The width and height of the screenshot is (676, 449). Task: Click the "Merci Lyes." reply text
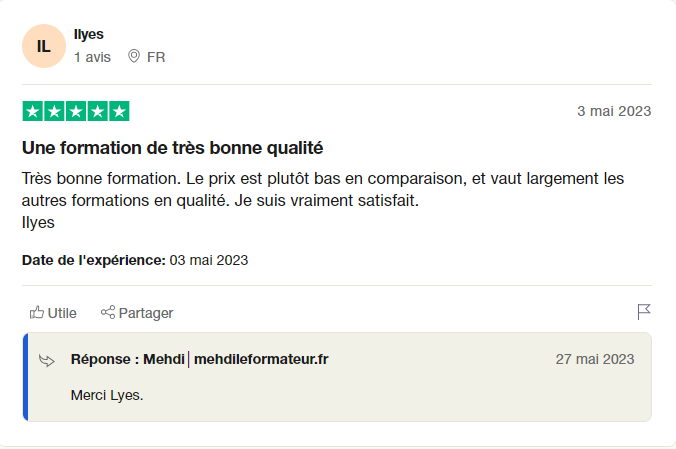(107, 395)
